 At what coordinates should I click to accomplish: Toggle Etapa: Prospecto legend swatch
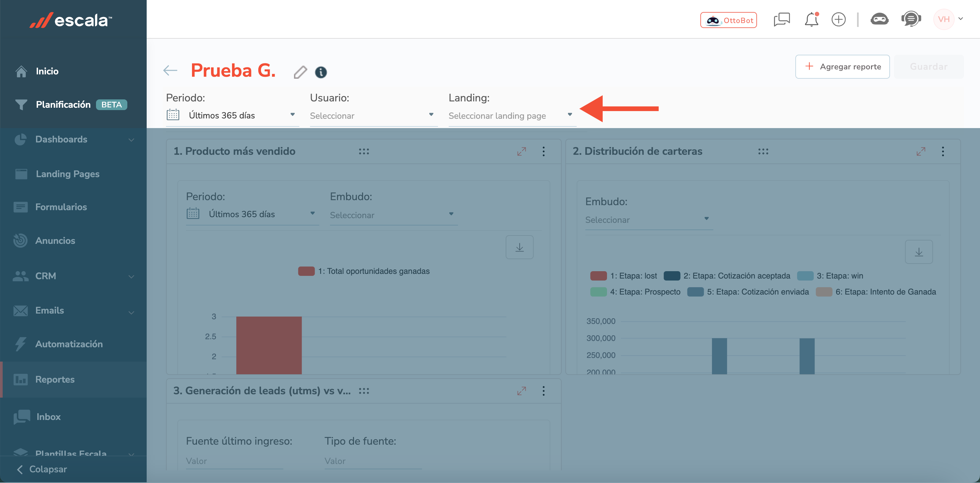[x=598, y=292]
